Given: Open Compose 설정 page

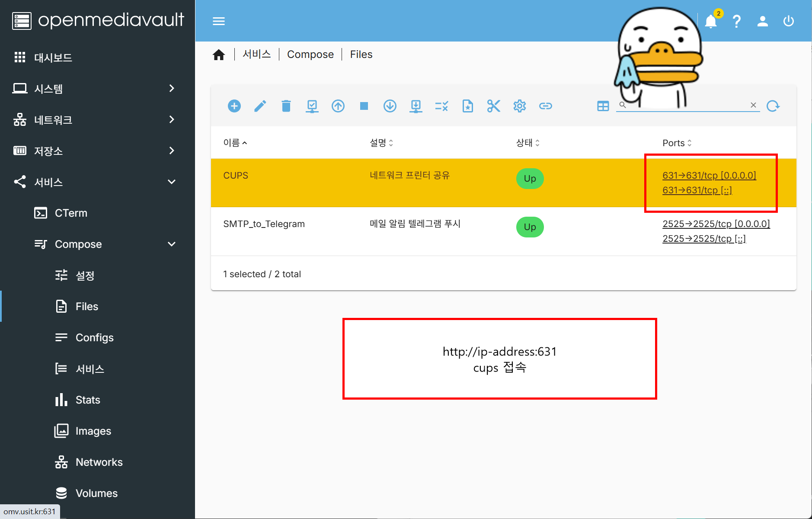Looking at the screenshot, I should click(x=97, y=275).
